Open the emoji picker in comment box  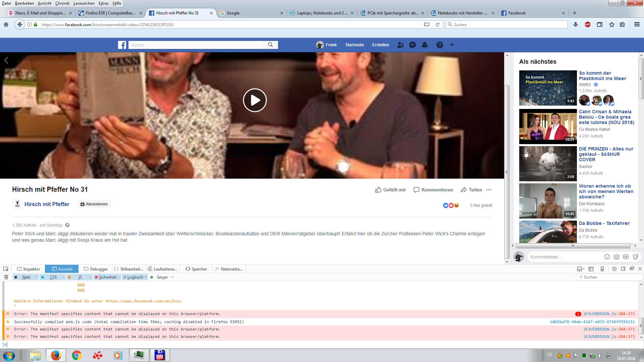[607, 257]
